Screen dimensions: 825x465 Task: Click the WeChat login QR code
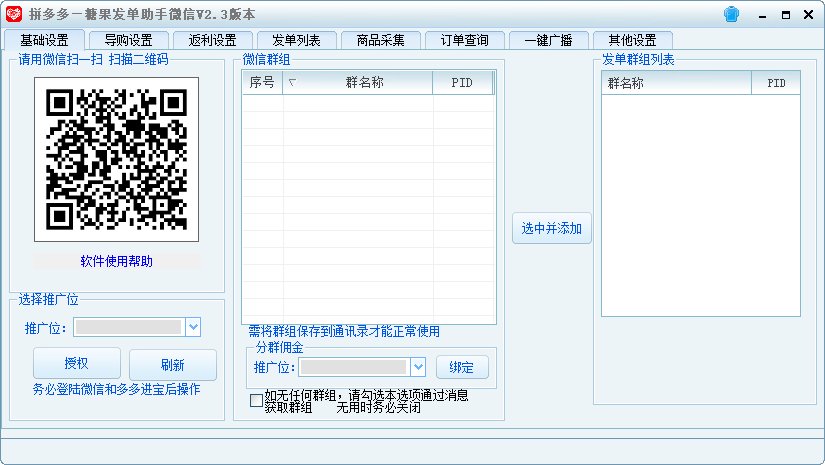116,159
